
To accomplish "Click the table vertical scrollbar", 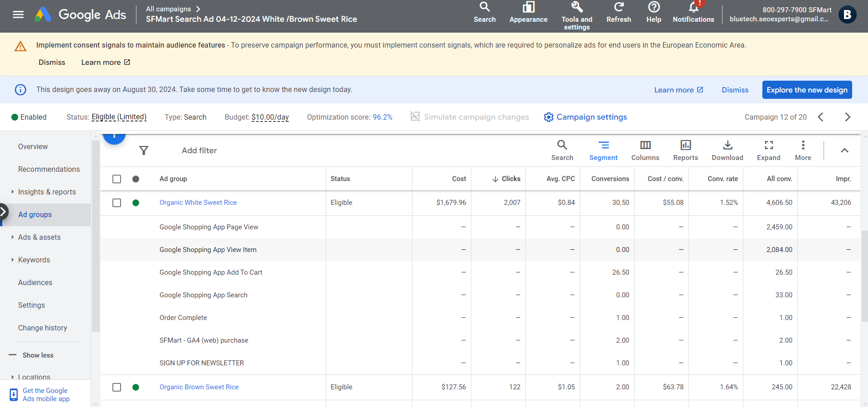I will point(864,276).
